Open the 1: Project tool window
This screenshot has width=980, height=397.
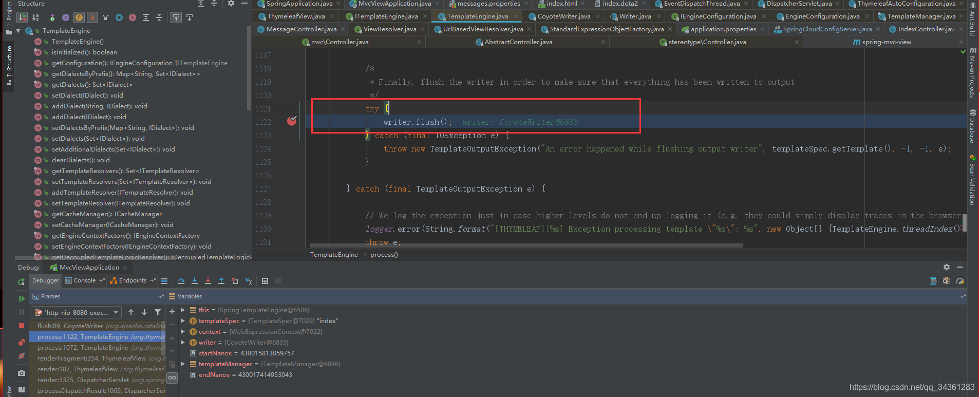(9, 17)
